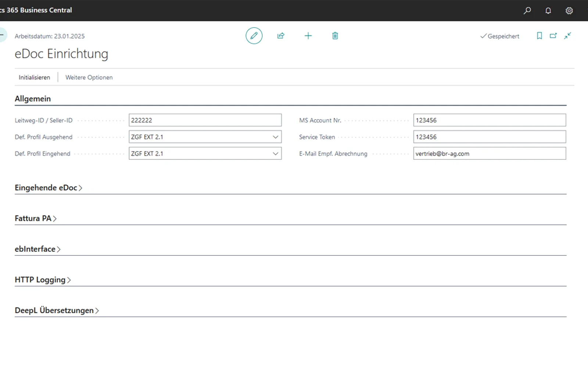Click the Leitweg-ID / Seller-ID label
The image size is (588, 368).
[44, 120]
